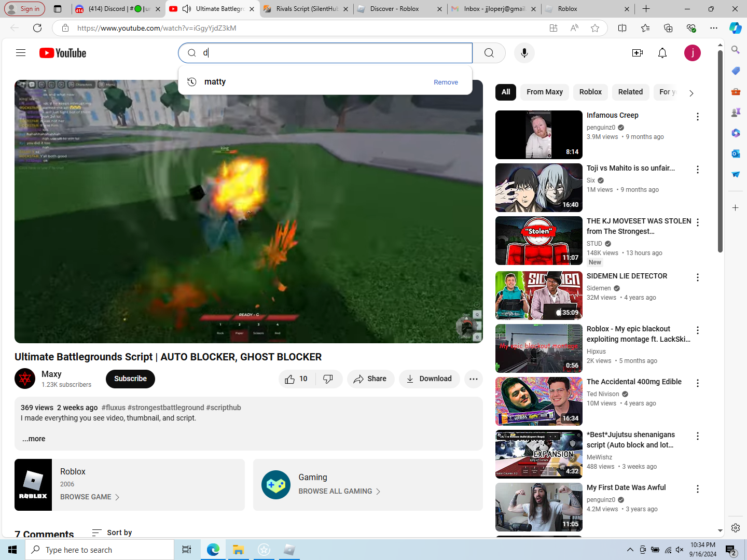Open Task View on the taskbar

click(x=187, y=550)
